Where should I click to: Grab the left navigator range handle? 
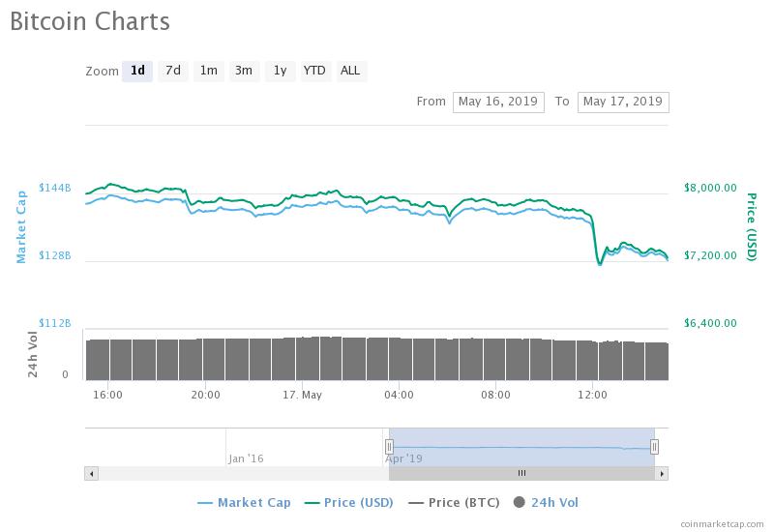tap(389, 447)
